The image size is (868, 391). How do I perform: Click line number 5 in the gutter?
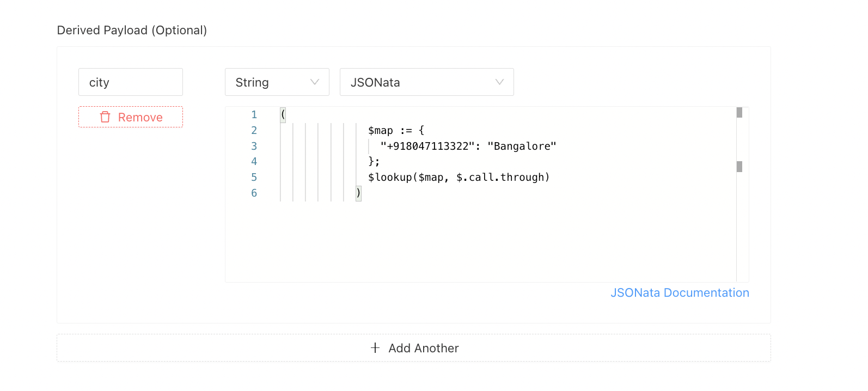[254, 178]
